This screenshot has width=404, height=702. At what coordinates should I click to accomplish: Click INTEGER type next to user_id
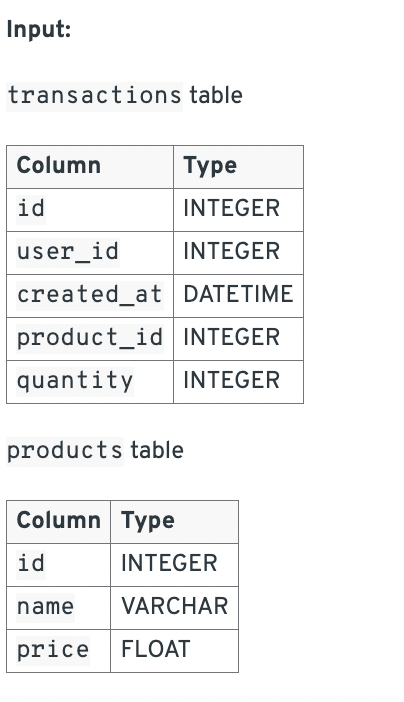point(232,252)
